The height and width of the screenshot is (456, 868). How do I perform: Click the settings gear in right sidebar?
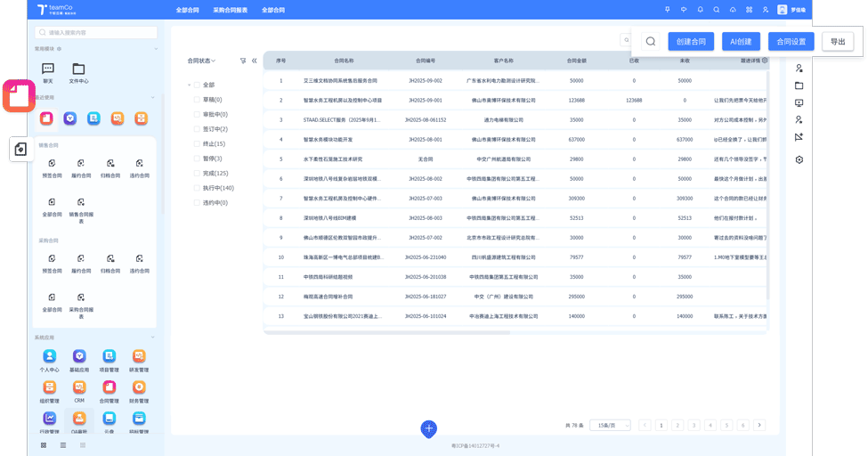pos(799,159)
